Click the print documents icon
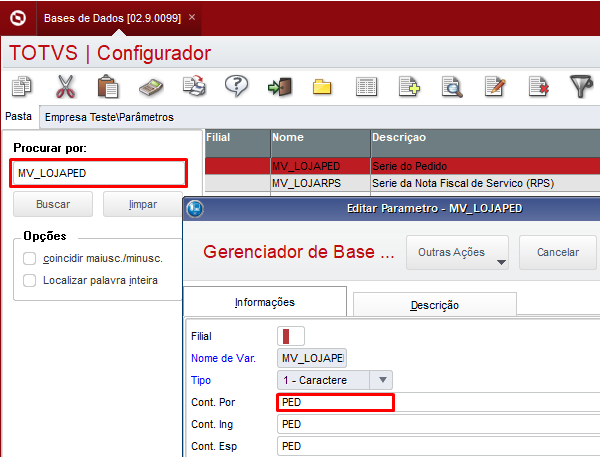Image resolution: width=600 pixels, height=457 pixels. [194, 86]
